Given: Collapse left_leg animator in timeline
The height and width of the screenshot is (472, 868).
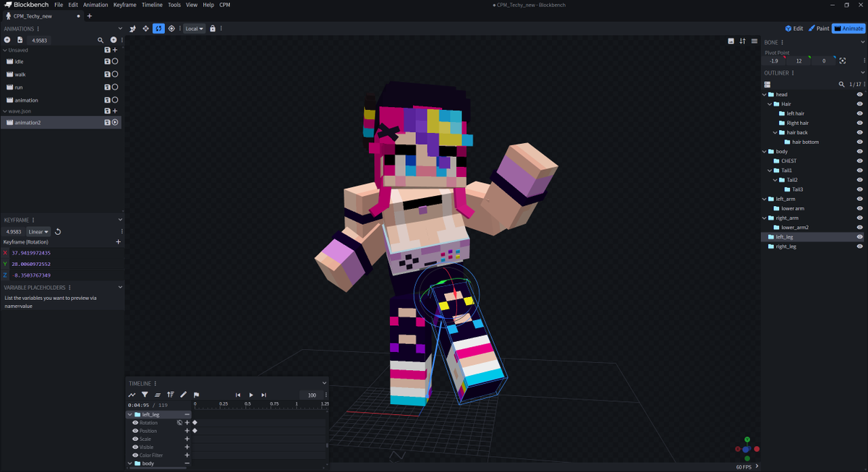Looking at the screenshot, I should tap(129, 415).
